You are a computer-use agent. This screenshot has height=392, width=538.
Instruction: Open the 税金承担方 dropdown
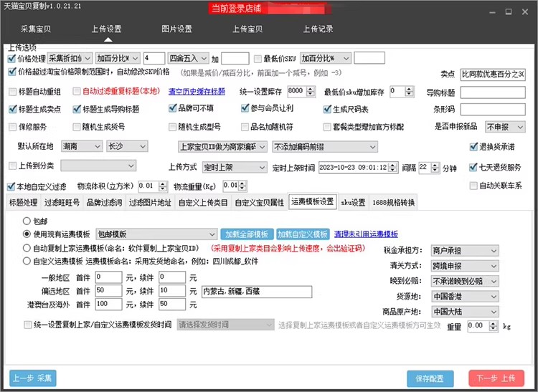[x=463, y=251]
